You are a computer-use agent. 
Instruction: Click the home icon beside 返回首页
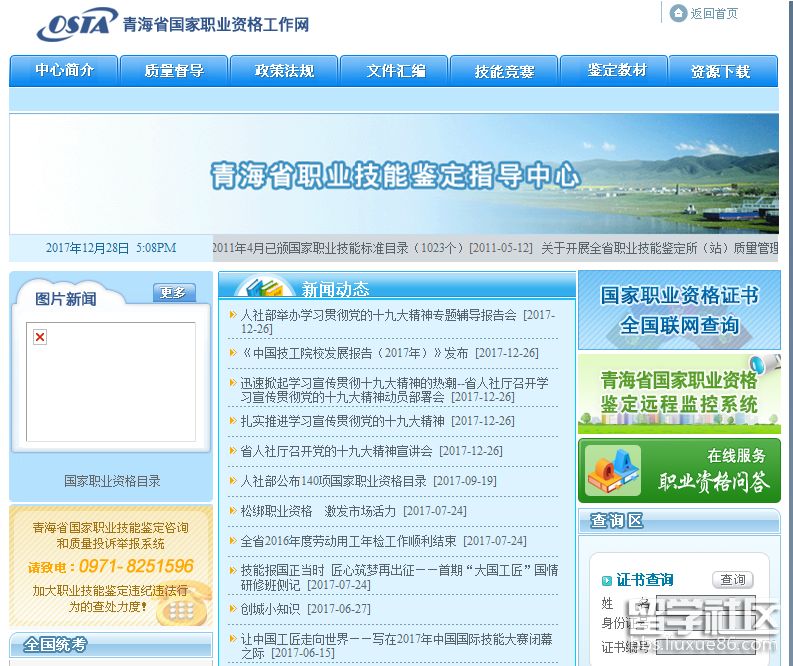pyautogui.click(x=678, y=13)
